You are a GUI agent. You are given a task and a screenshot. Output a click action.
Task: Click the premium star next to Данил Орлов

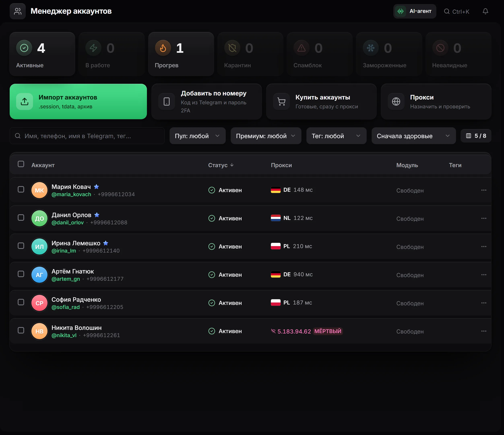tap(97, 215)
